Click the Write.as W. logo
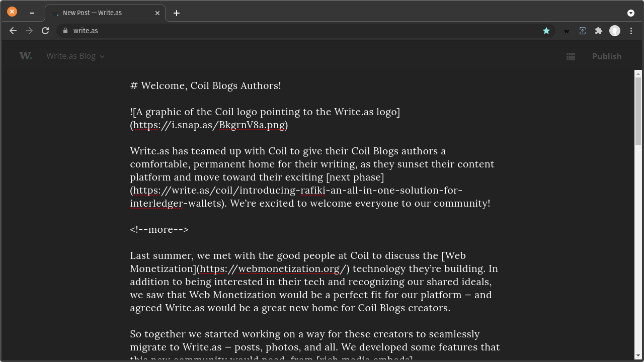The image size is (644, 362). [26, 55]
